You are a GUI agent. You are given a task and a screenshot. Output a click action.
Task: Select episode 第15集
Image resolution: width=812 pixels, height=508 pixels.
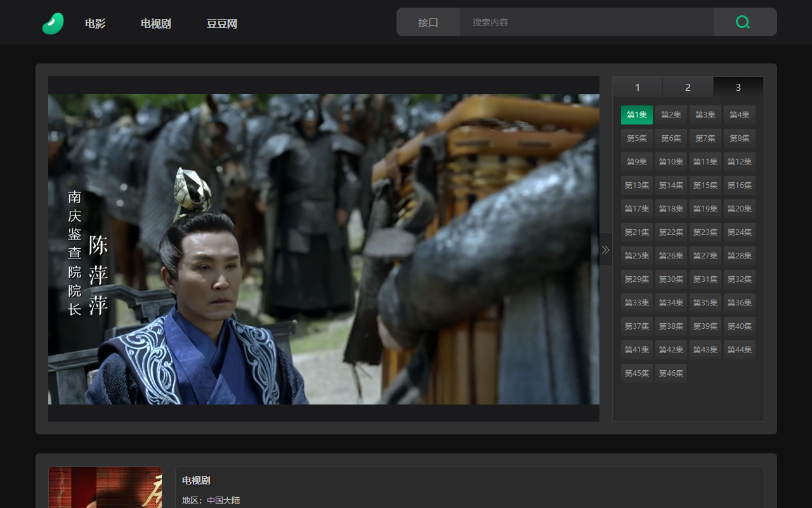tap(705, 185)
